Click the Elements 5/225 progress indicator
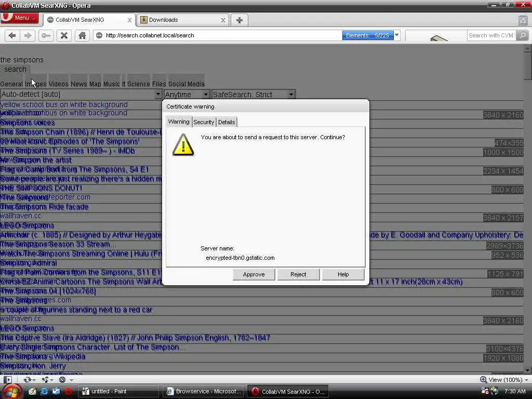This screenshot has width=532, height=399. coord(367,35)
